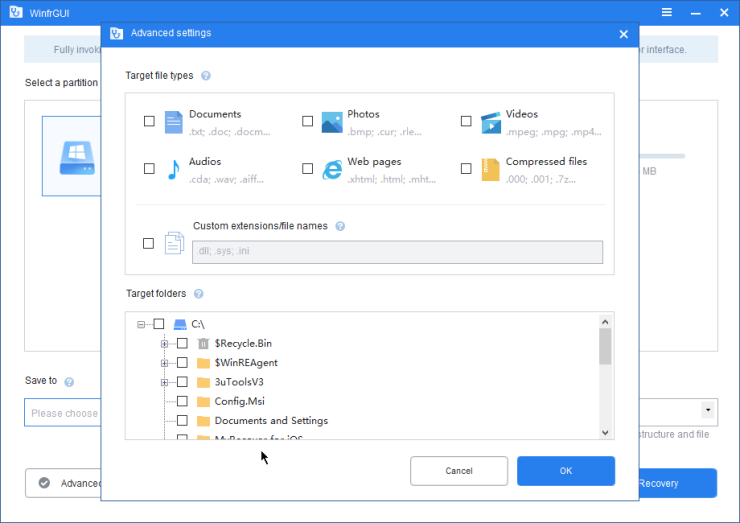Click the folder tree scrollbar up arrow
740x523 pixels.
pos(605,322)
